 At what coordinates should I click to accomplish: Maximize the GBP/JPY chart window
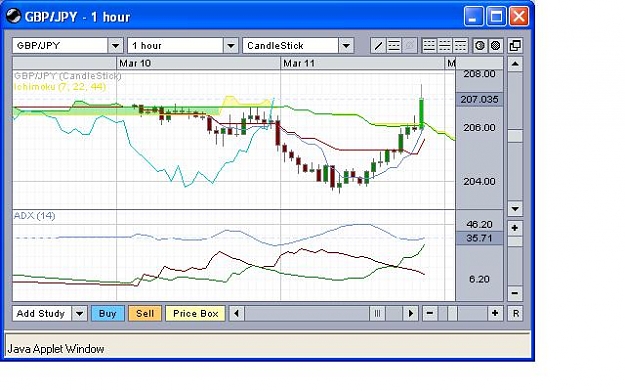pos(496,17)
